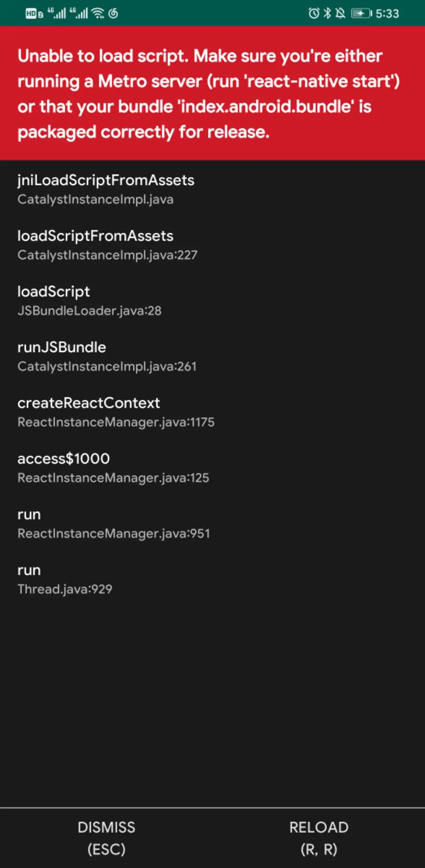Select the jniLoadScriptFromAssets stack frame
The width and height of the screenshot is (425, 868).
point(213,189)
